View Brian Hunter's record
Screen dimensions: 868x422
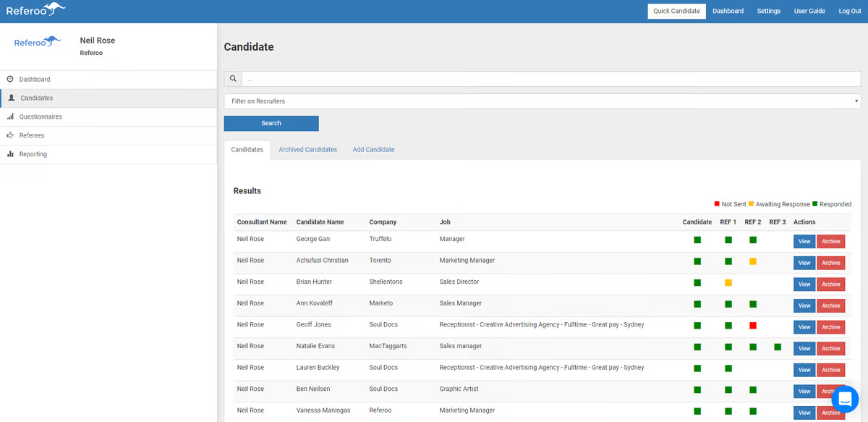804,284
